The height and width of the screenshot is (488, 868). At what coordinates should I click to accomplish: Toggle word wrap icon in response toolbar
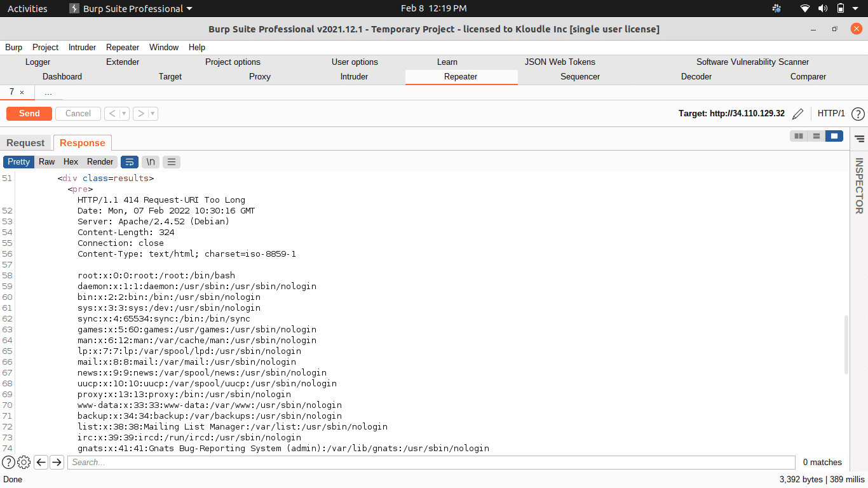130,162
